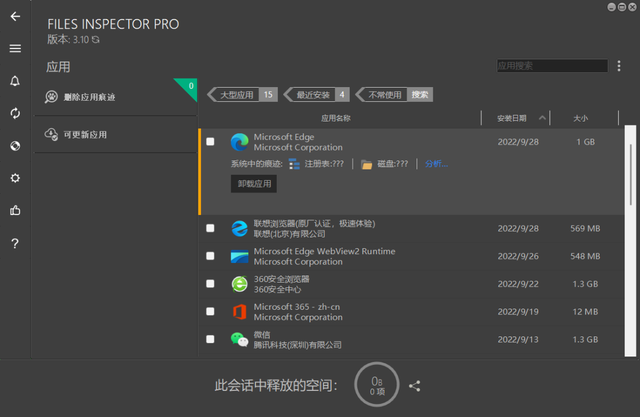Viewport: 640px width, 417px height.
Task: Click the registry icon beside 注册表
Action: (x=294, y=164)
